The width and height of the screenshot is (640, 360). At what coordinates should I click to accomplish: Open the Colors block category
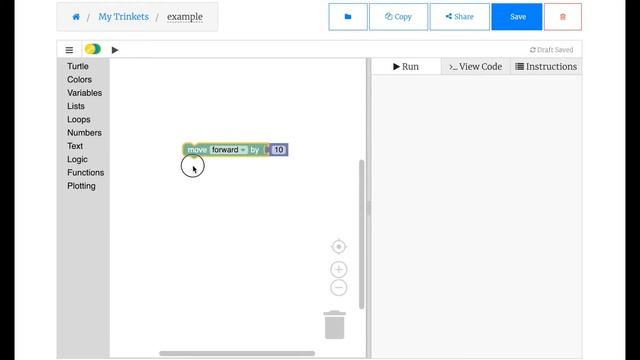(80, 80)
